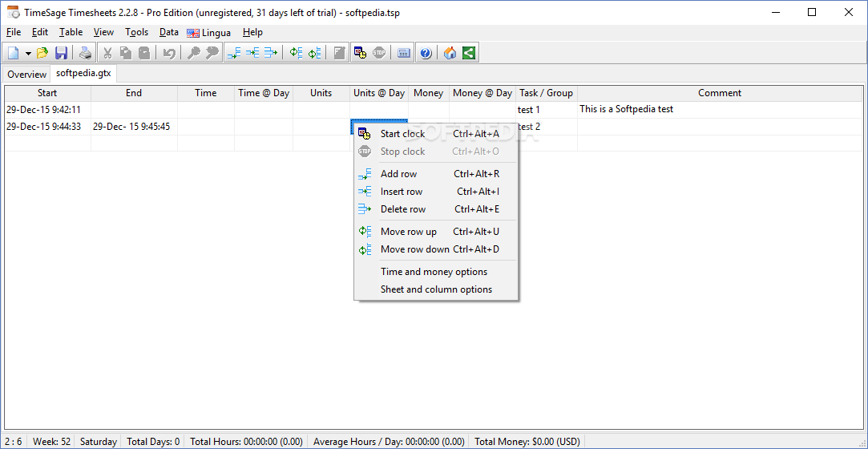868x449 pixels.
Task: Click the Open folder toolbar icon
Action: coord(42,53)
